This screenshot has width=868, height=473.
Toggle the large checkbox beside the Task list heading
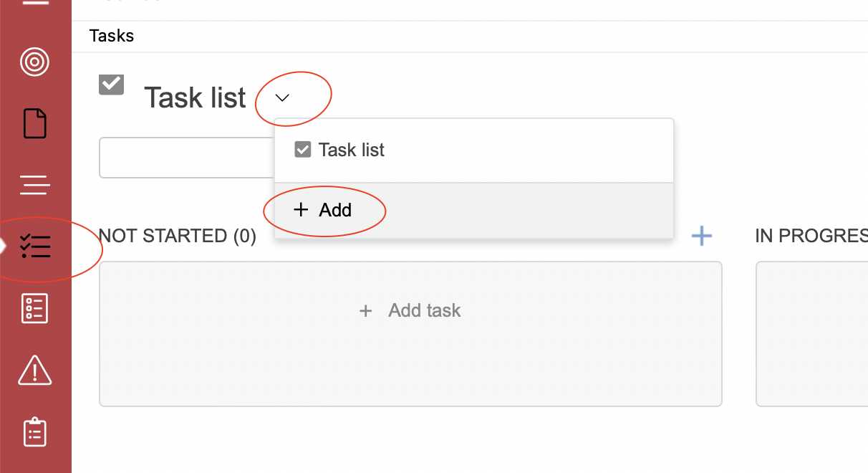(x=111, y=85)
